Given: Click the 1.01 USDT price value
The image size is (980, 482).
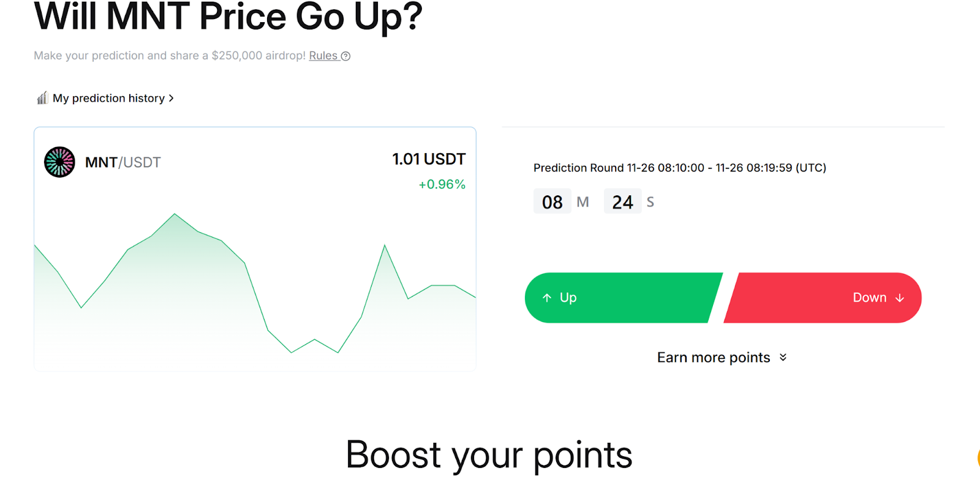Looking at the screenshot, I should [429, 159].
